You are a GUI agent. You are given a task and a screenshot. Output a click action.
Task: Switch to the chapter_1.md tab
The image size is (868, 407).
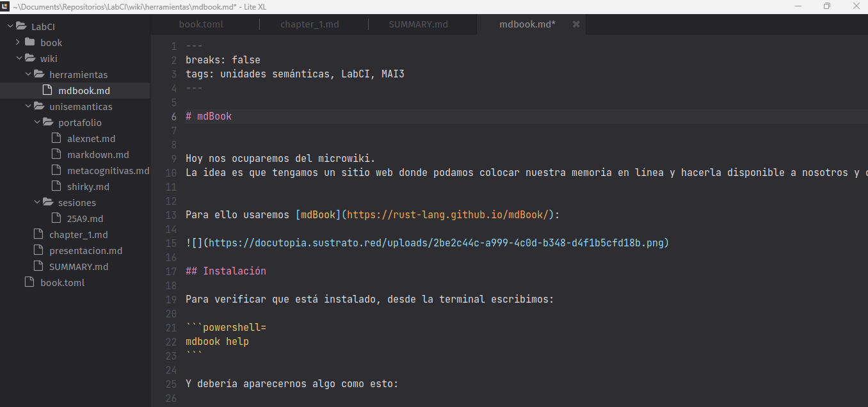click(x=314, y=24)
